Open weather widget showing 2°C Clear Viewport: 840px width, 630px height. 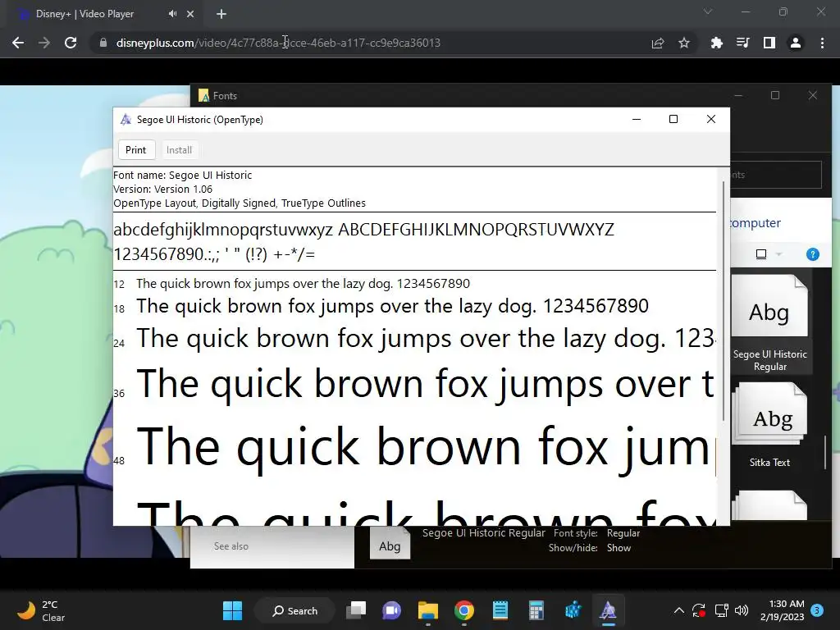pos(41,610)
